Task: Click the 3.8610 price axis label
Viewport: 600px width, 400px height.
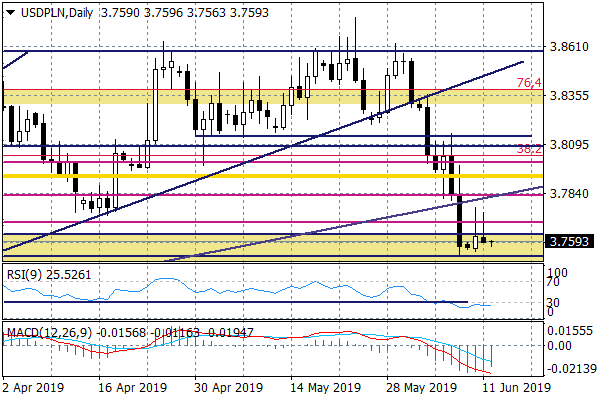Action: pyautogui.click(x=570, y=47)
